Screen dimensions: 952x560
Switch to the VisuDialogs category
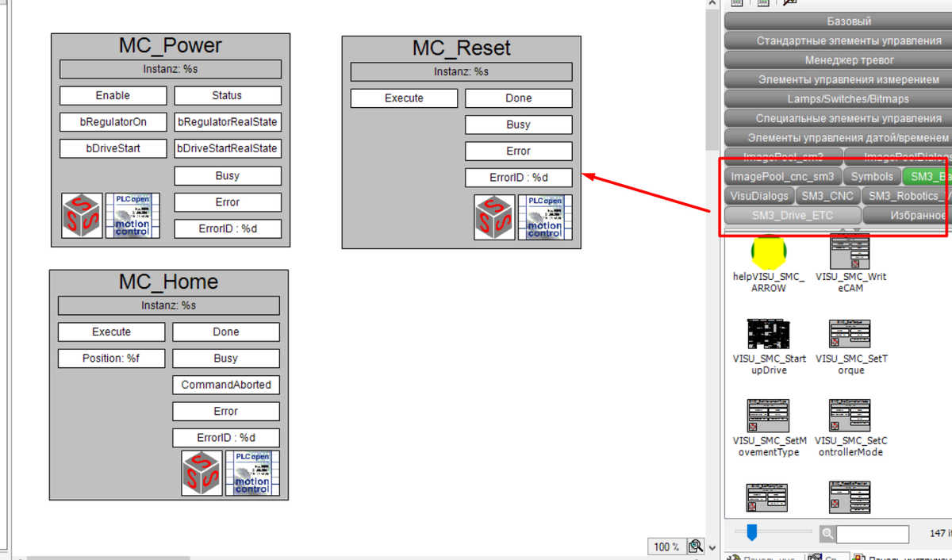759,196
